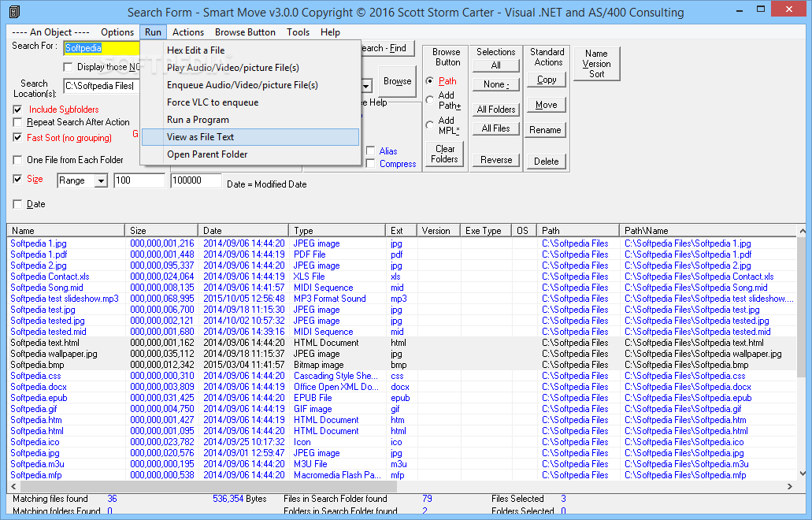Select the Softpedia Song.mid file
This screenshot has width=812, height=520.
pos(402,288)
